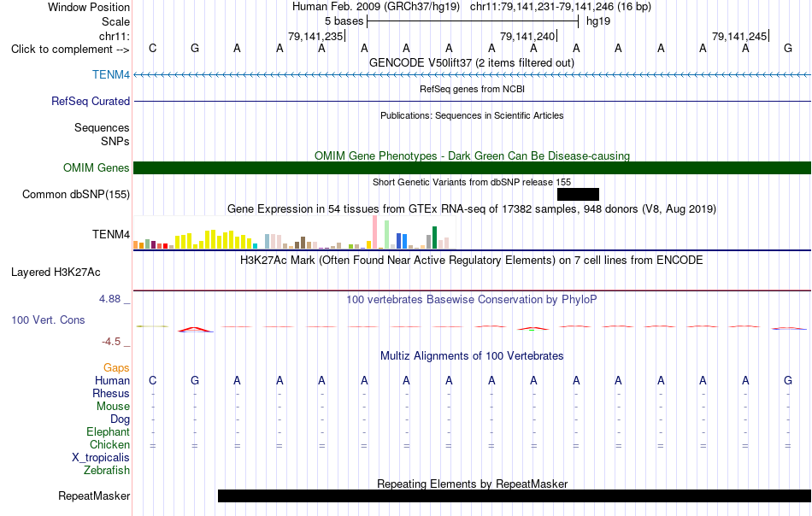Click the 'H3K27Ac Mark' track title
The height and width of the screenshot is (516, 812).
click(x=472, y=260)
